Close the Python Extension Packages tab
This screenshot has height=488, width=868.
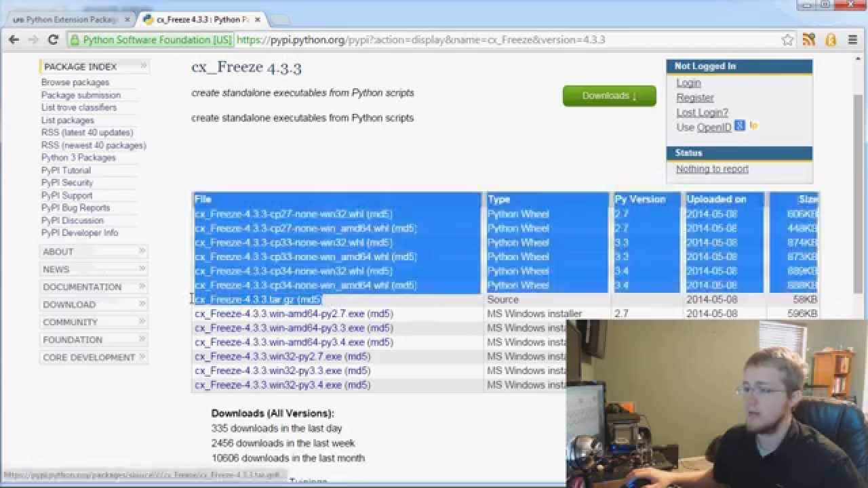pyautogui.click(x=125, y=20)
